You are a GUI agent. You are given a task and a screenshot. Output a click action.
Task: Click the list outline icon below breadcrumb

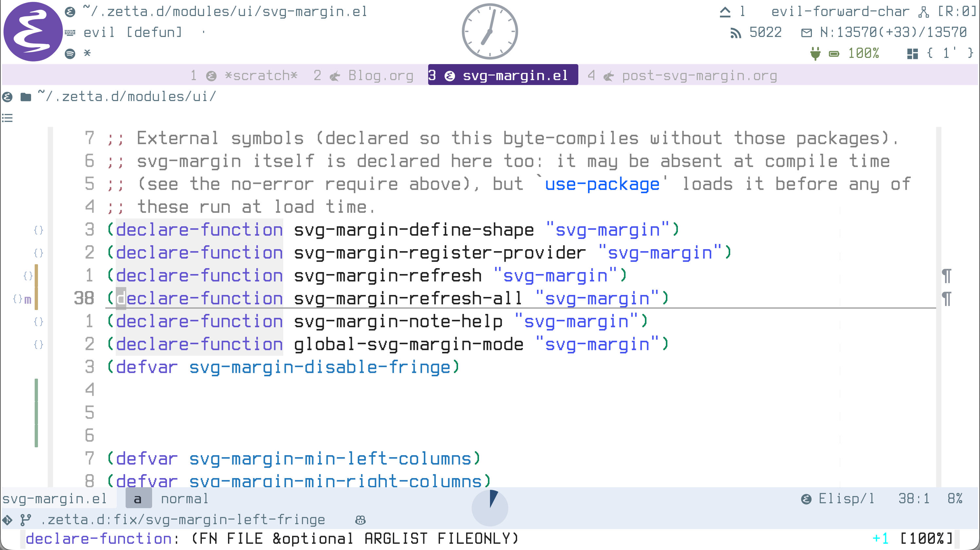point(7,118)
